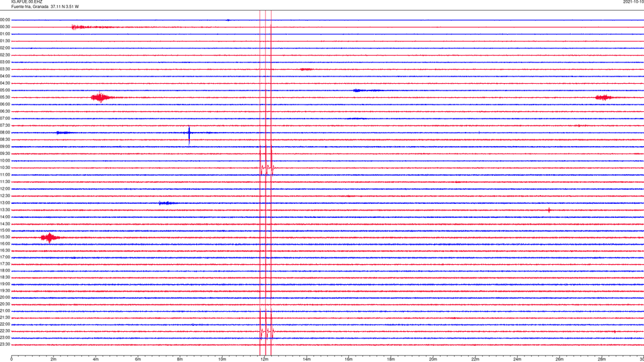
Task: Click the large red event on the 15:30 trace
Action: point(50,237)
